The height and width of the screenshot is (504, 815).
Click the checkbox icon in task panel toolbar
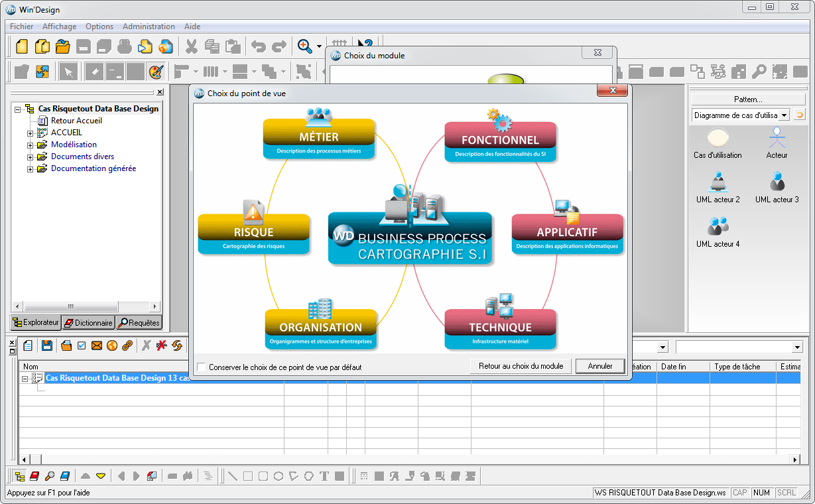tap(82, 346)
